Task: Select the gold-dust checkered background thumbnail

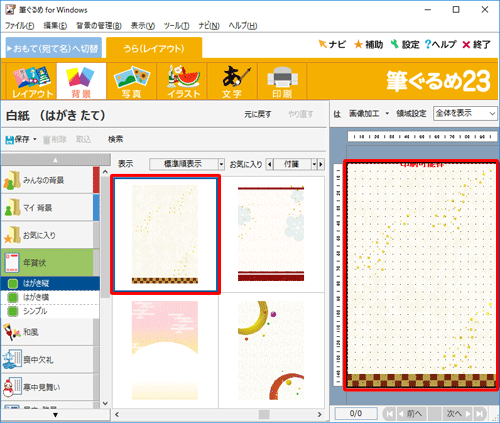Action: 165,235
